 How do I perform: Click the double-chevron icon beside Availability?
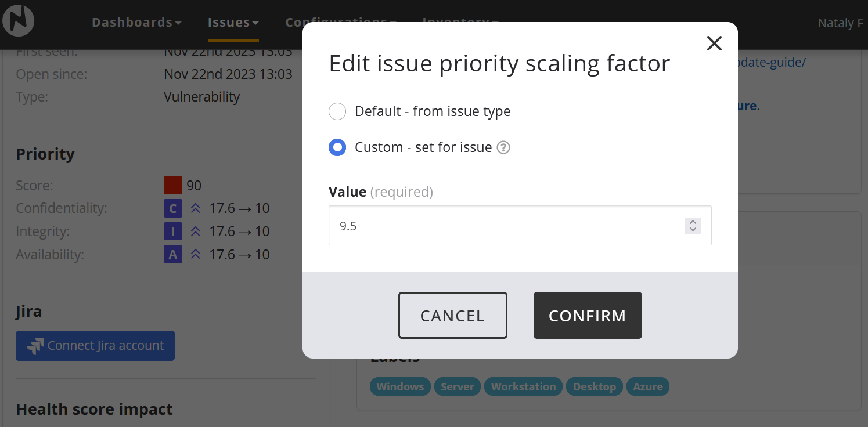[196, 255]
